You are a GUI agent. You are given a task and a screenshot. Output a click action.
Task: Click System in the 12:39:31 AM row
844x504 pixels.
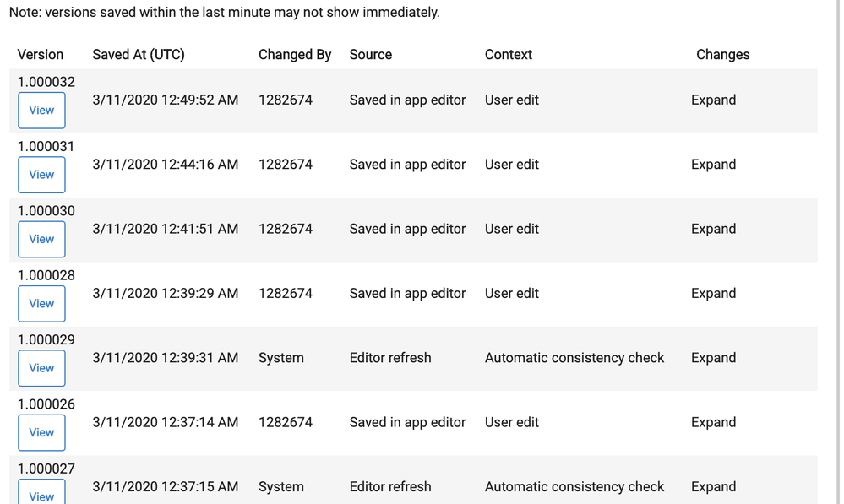coord(281,358)
